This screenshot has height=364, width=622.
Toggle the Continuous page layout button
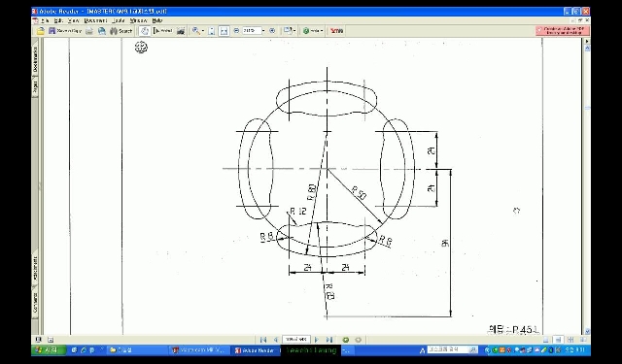(558, 340)
